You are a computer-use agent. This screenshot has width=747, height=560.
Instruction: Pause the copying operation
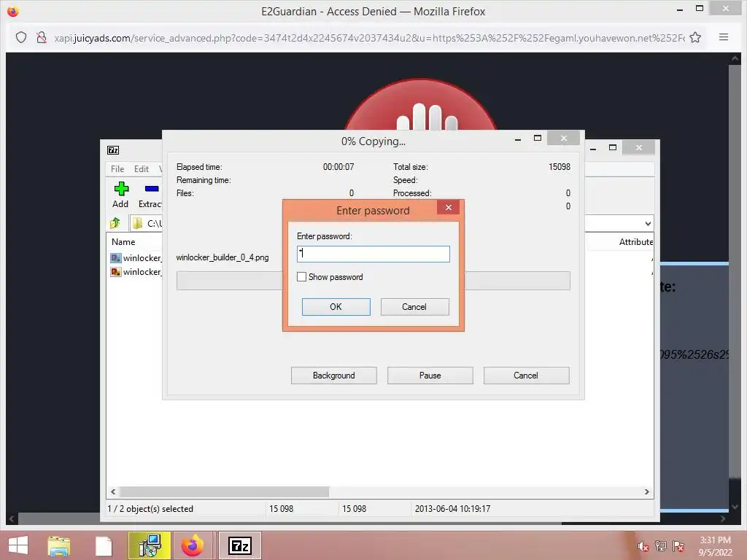click(430, 376)
